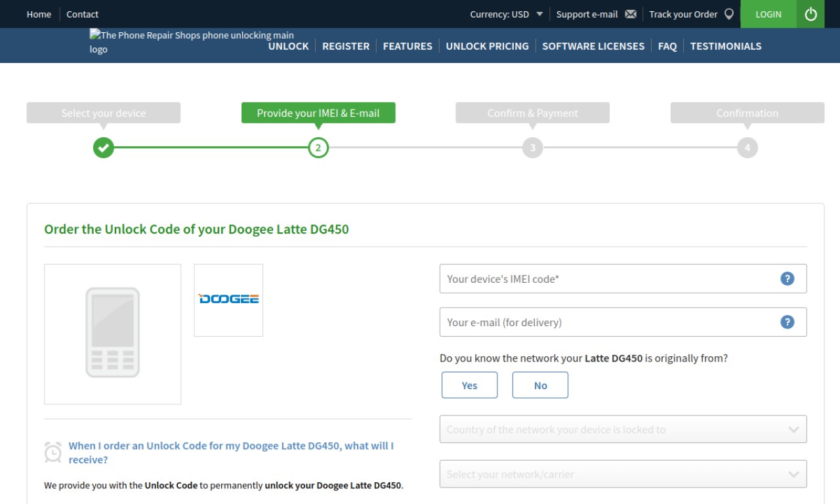The image size is (840, 504).
Task: Click the text 'We provide you with the Unlock Code'
Action: coord(121,486)
